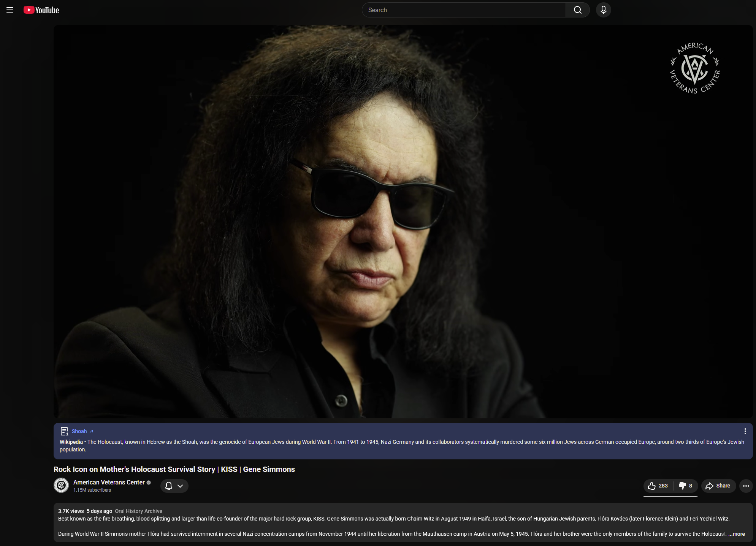Screen dimensions: 756x546
Task: Click the video player to pause
Action: (x=403, y=222)
